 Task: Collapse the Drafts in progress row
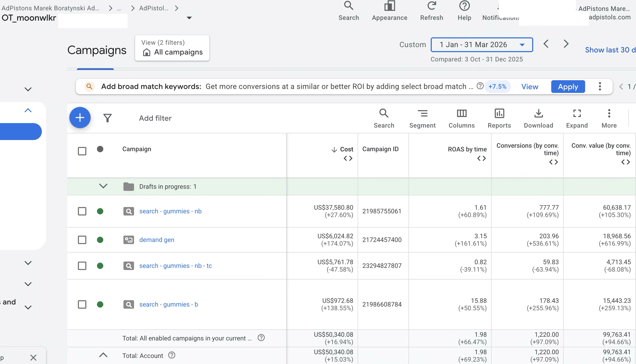(103, 186)
